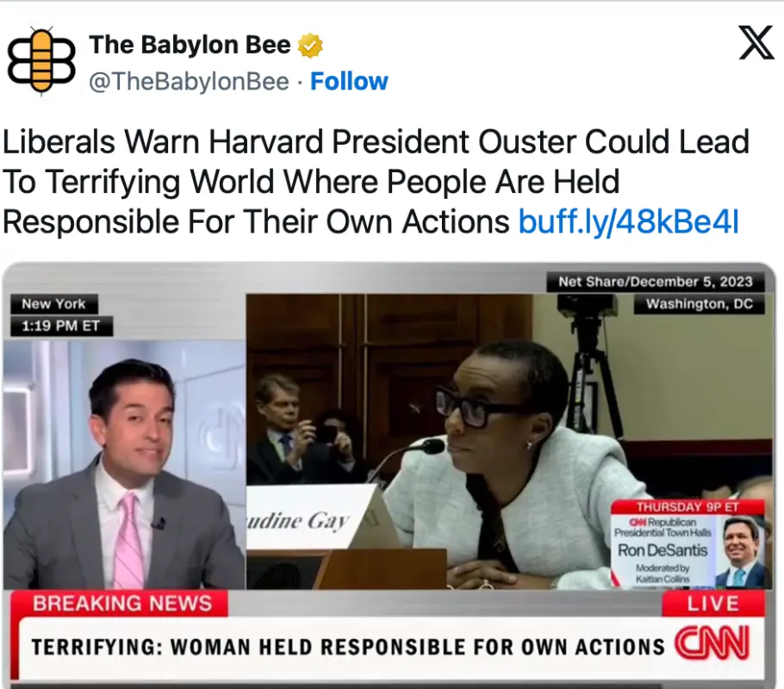Click the tweet headline text
Image resolution: width=784 pixels, height=689 pixels.
tap(376, 181)
